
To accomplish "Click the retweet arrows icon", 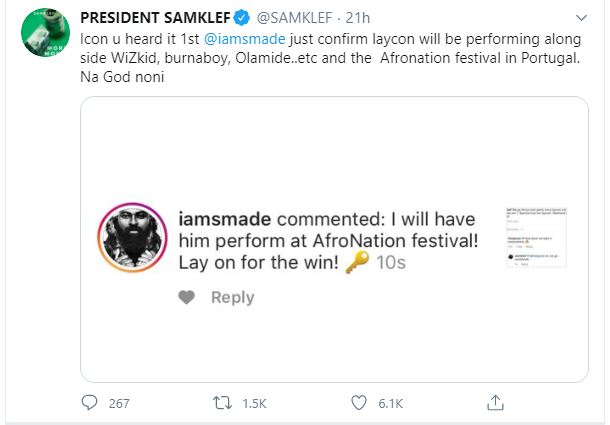I will (x=223, y=403).
